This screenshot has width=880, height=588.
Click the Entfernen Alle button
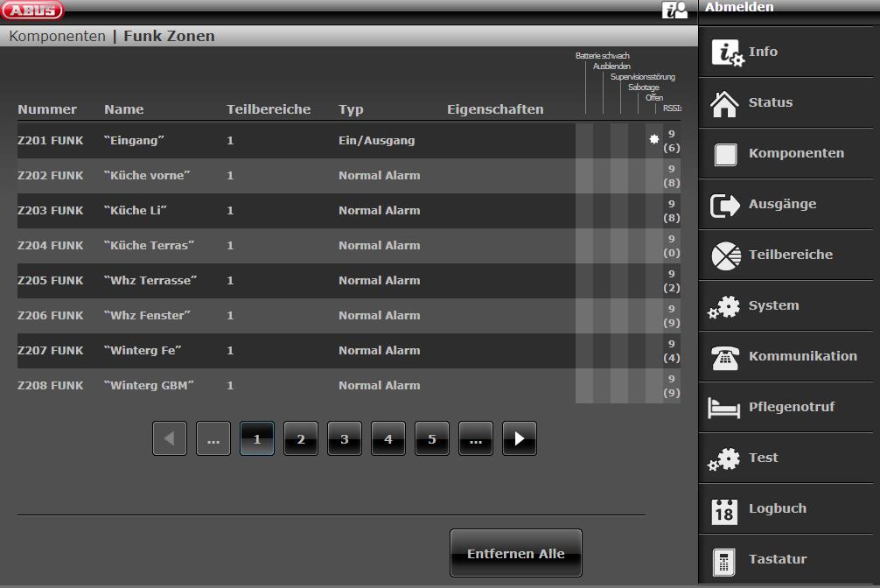pyautogui.click(x=515, y=554)
